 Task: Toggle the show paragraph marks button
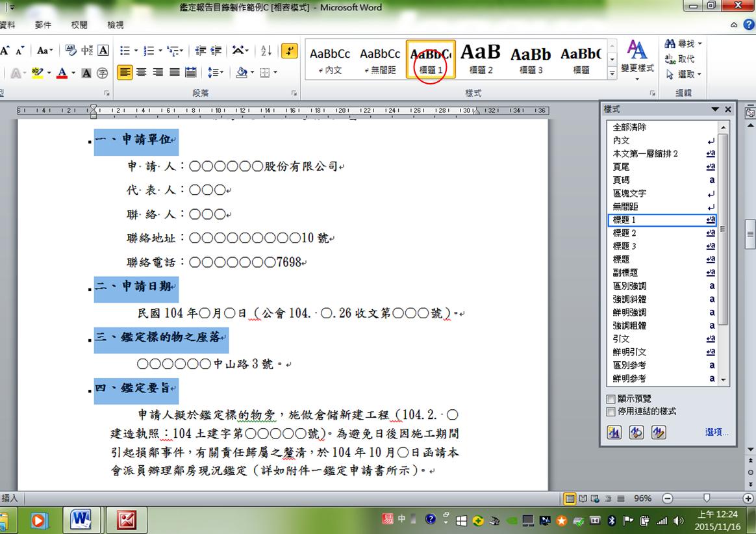290,51
